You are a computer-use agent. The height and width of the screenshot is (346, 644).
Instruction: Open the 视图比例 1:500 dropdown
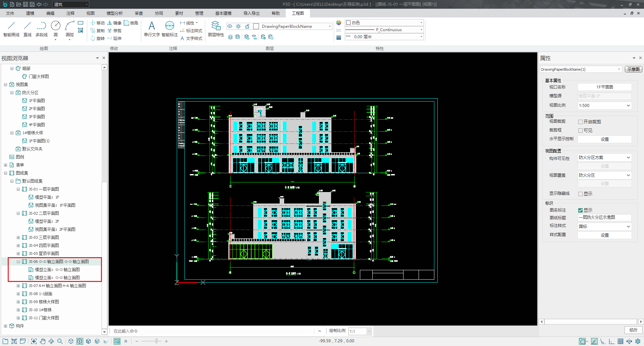tap(604, 106)
